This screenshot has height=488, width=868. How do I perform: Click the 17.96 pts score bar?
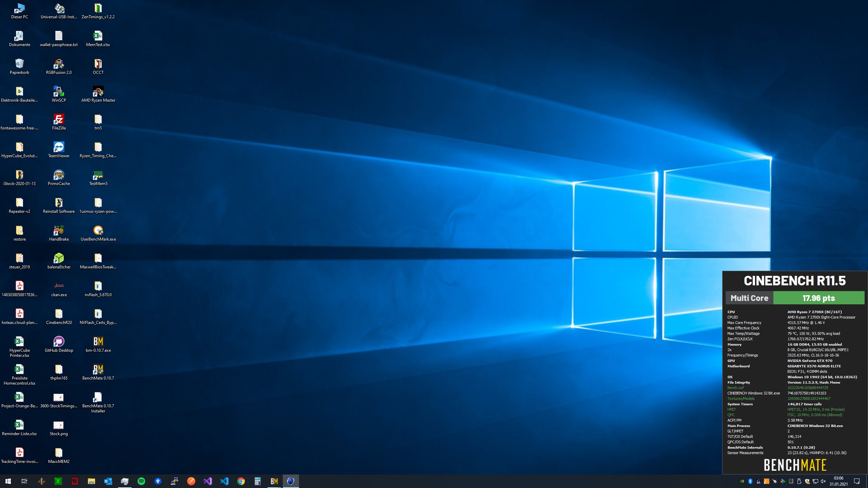tap(818, 298)
